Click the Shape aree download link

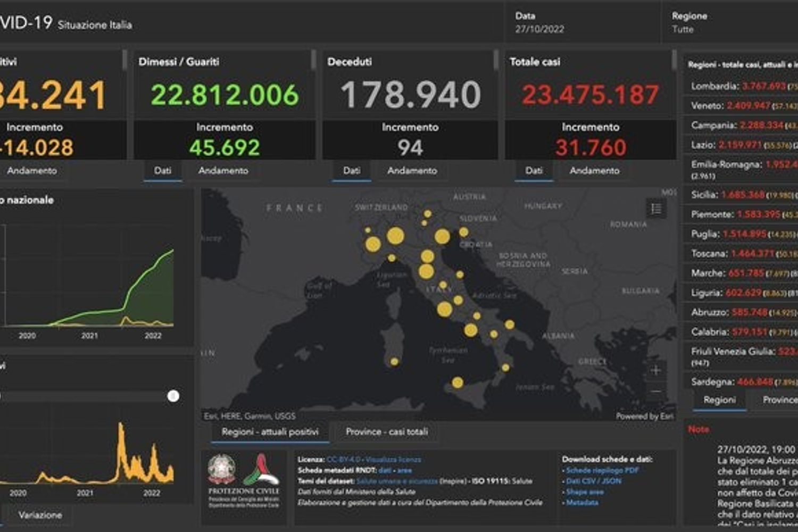coord(585,492)
